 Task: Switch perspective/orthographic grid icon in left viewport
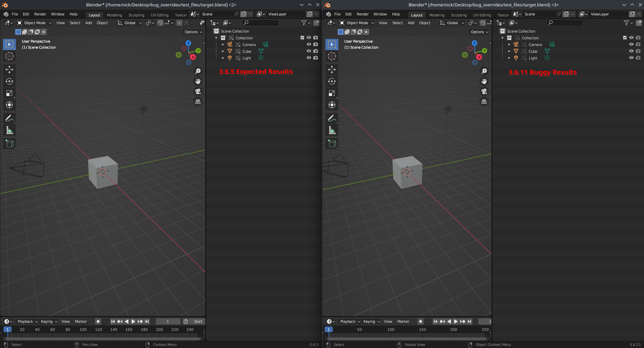pos(198,101)
